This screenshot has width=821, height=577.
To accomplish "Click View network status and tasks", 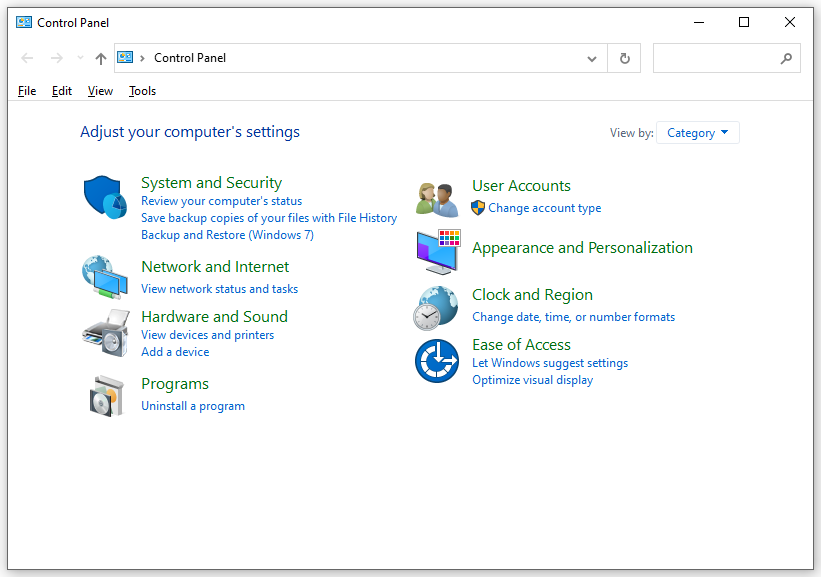I will (x=219, y=289).
